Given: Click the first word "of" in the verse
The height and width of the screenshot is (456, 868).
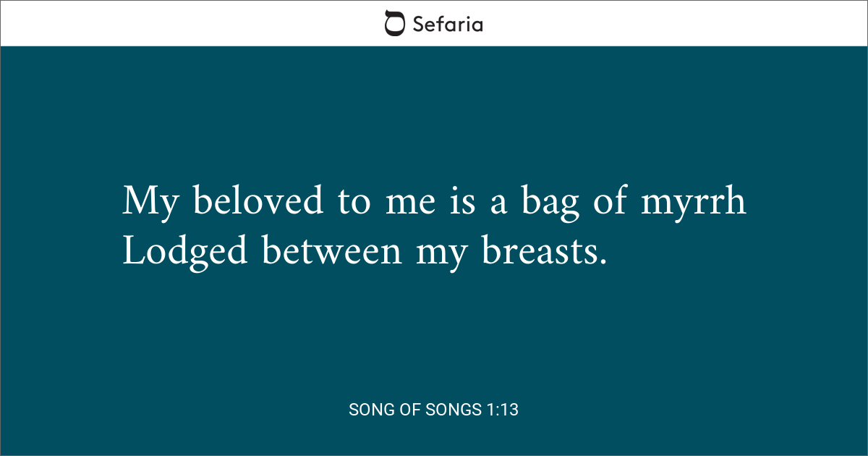Looking at the screenshot, I should click(x=609, y=202).
